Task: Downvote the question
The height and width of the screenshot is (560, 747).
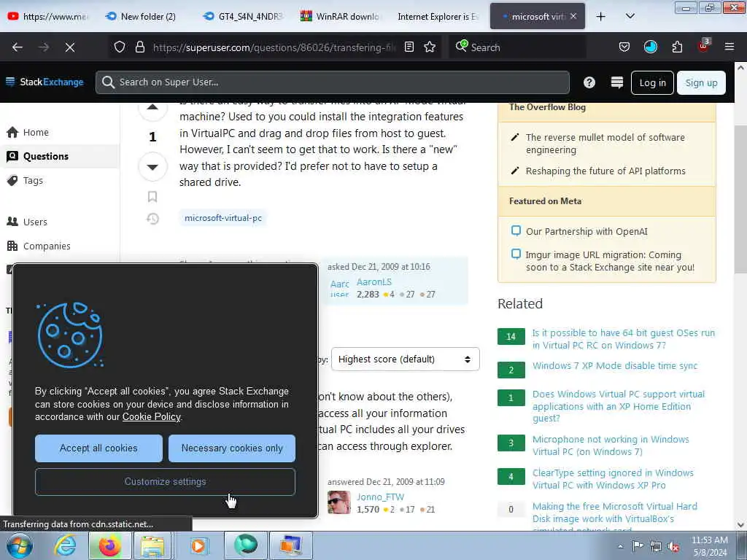Action: 152,167
